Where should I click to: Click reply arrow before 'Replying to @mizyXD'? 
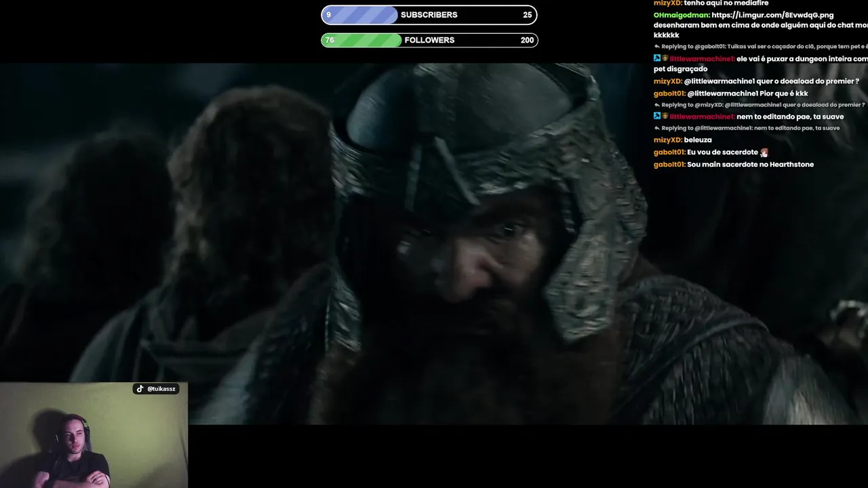point(657,105)
